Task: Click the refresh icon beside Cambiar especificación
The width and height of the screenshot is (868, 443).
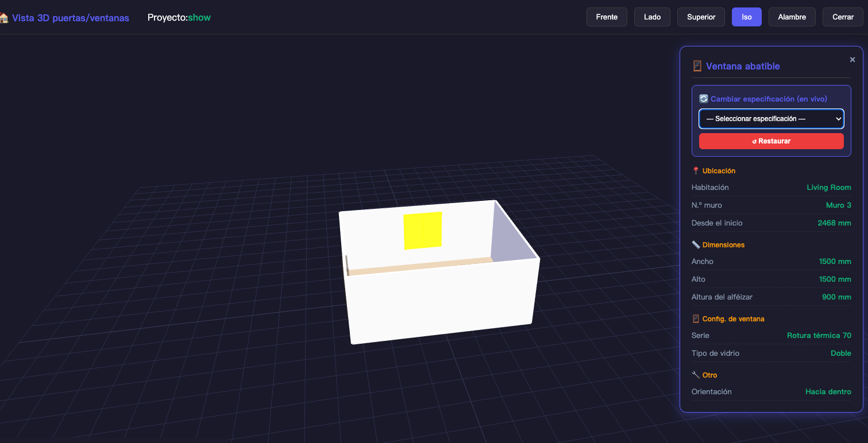Action: (704, 99)
